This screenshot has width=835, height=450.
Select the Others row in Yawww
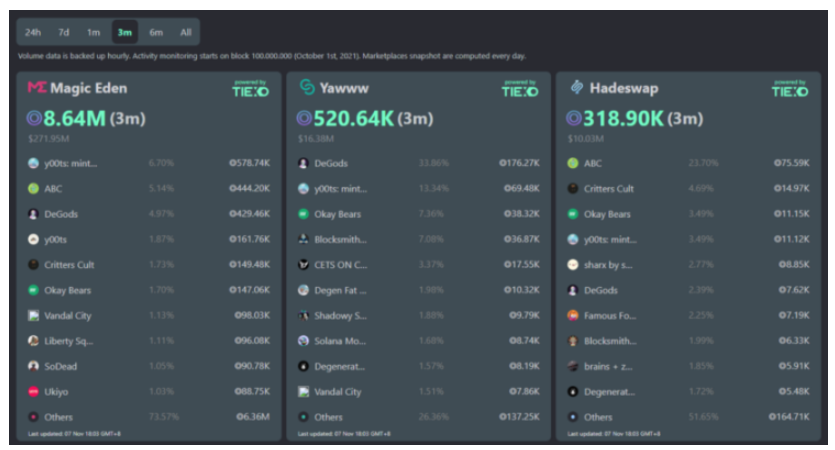tap(419, 417)
